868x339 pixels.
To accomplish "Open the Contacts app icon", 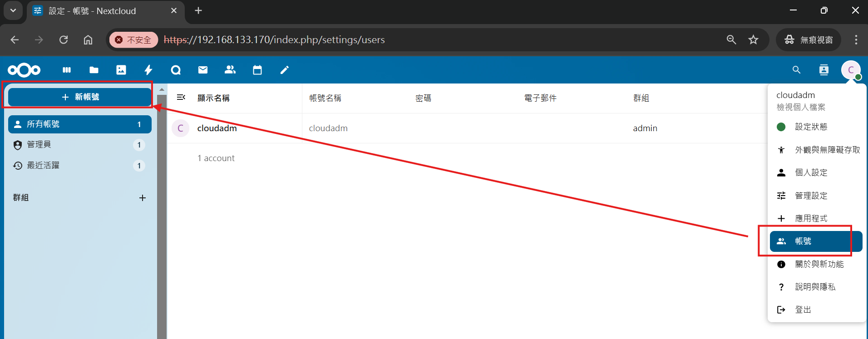I will pos(230,70).
